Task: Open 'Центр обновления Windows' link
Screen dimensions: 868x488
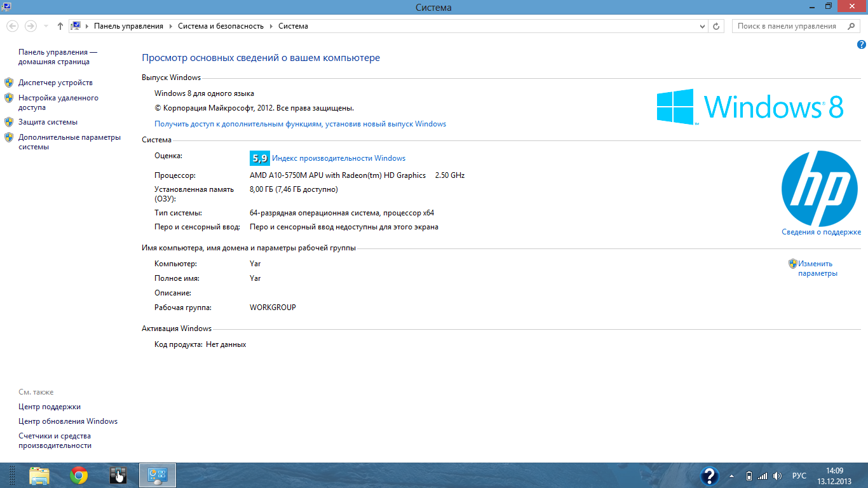Action: pyautogui.click(x=68, y=421)
